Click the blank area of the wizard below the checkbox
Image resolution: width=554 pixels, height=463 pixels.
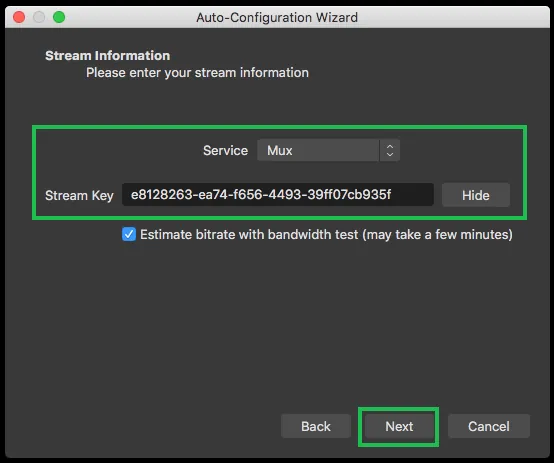click(277, 318)
